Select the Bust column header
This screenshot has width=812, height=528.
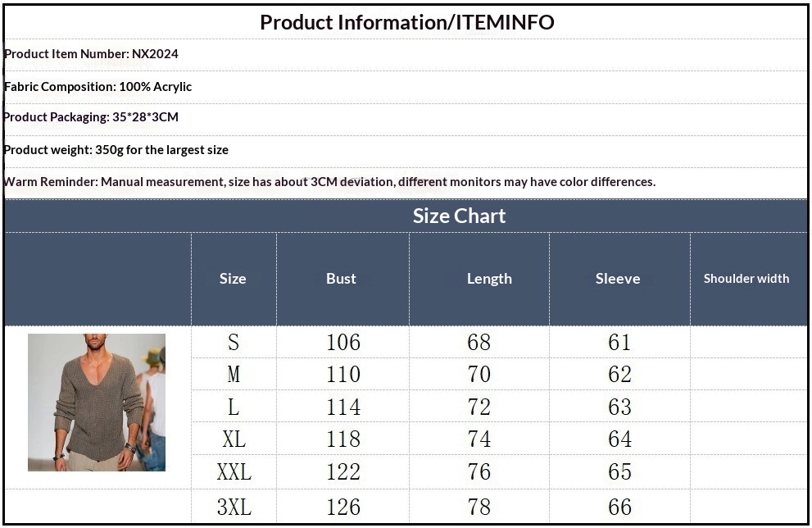(341, 279)
